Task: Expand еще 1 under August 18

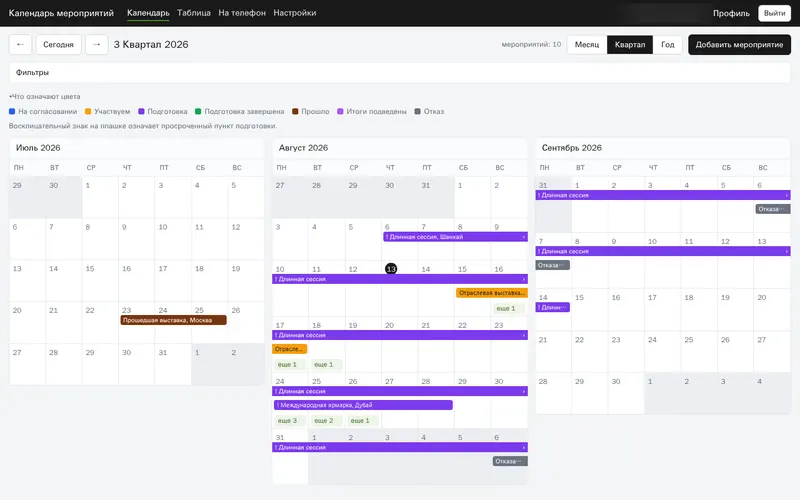Action: click(x=326, y=364)
